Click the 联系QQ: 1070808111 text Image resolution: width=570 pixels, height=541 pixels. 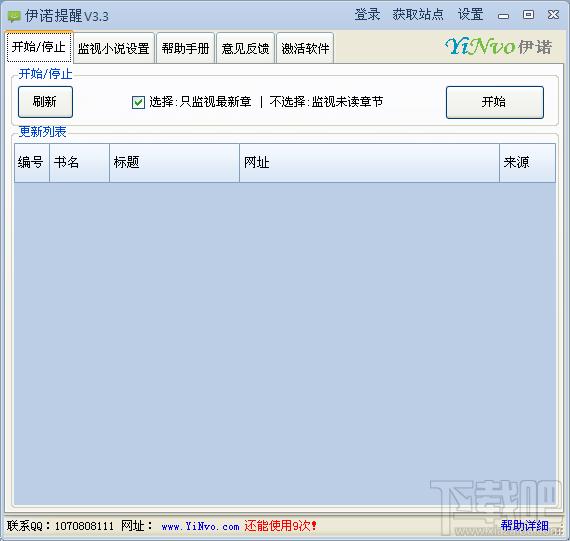click(60, 526)
